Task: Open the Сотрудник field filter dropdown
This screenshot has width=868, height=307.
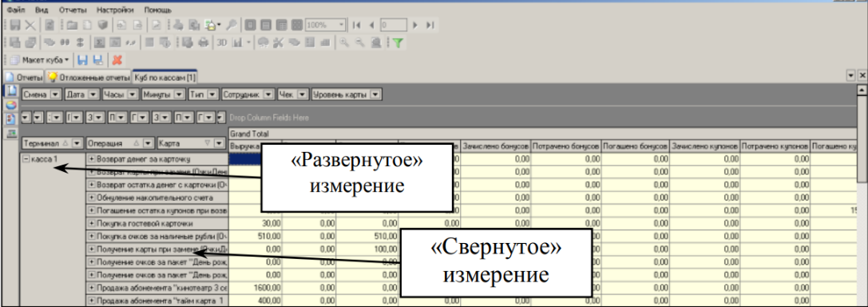Action: point(268,94)
